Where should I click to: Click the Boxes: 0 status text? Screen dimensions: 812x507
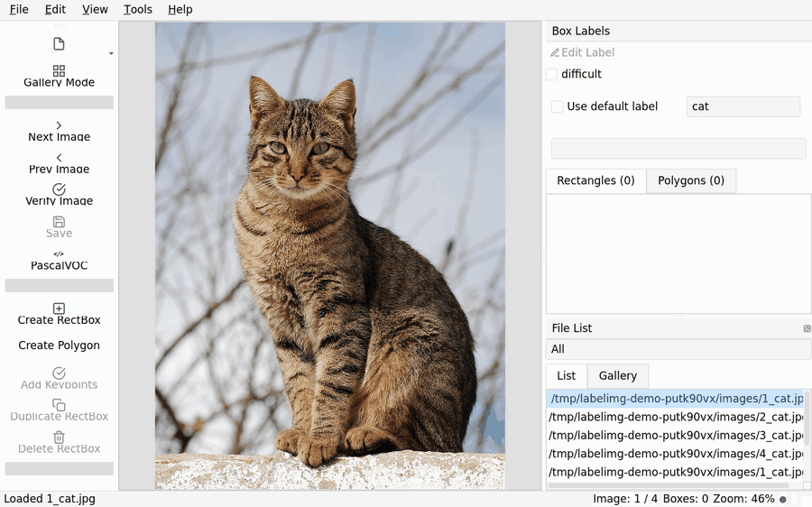point(685,499)
